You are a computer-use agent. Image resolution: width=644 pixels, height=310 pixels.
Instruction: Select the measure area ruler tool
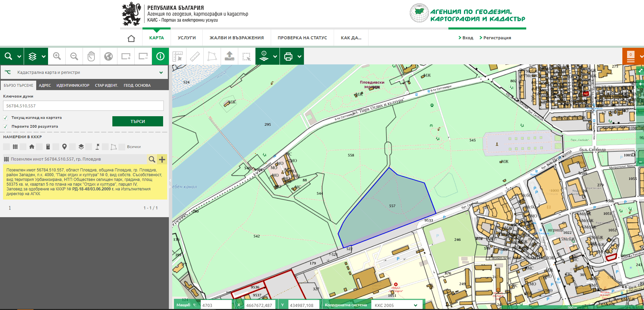pos(177,56)
